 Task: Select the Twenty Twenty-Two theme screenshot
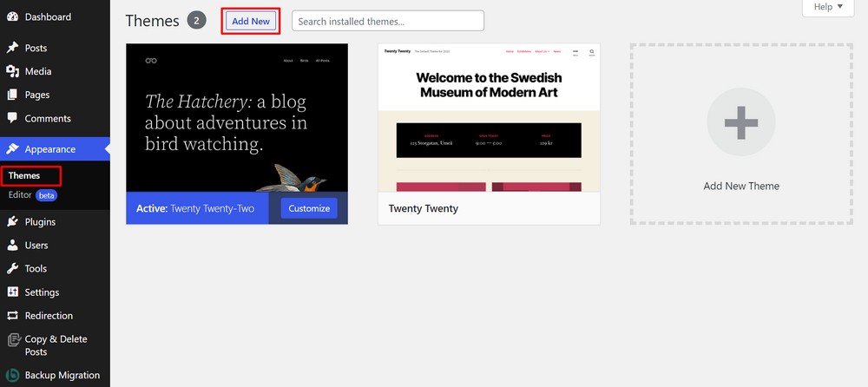click(237, 118)
